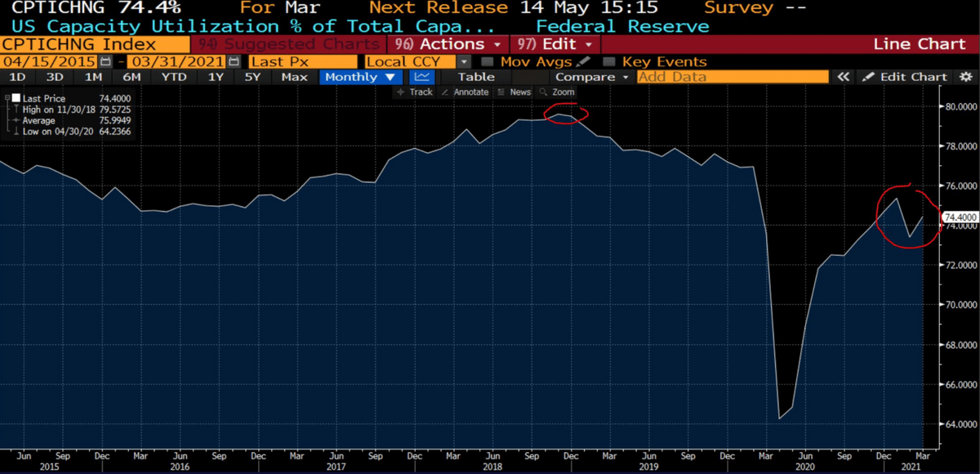980x474 pixels.
Task: Click the 2020 year label on x-axis
Action: pos(807,467)
